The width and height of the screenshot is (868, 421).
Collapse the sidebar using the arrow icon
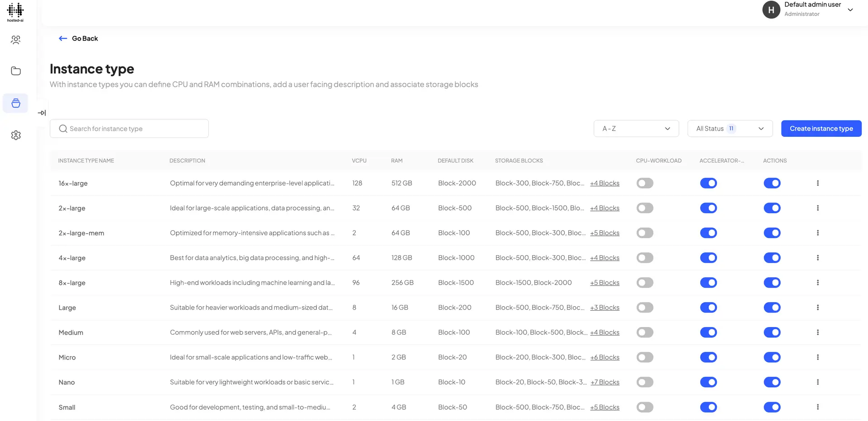pos(42,112)
